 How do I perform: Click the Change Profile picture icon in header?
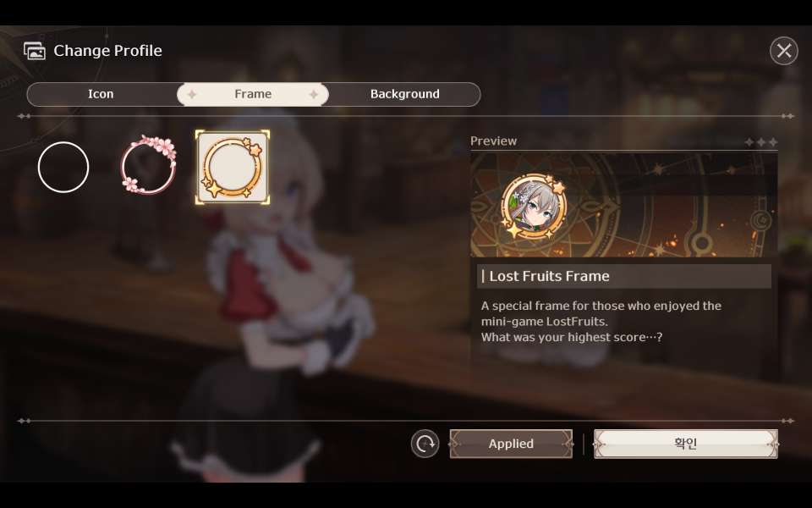click(34, 51)
